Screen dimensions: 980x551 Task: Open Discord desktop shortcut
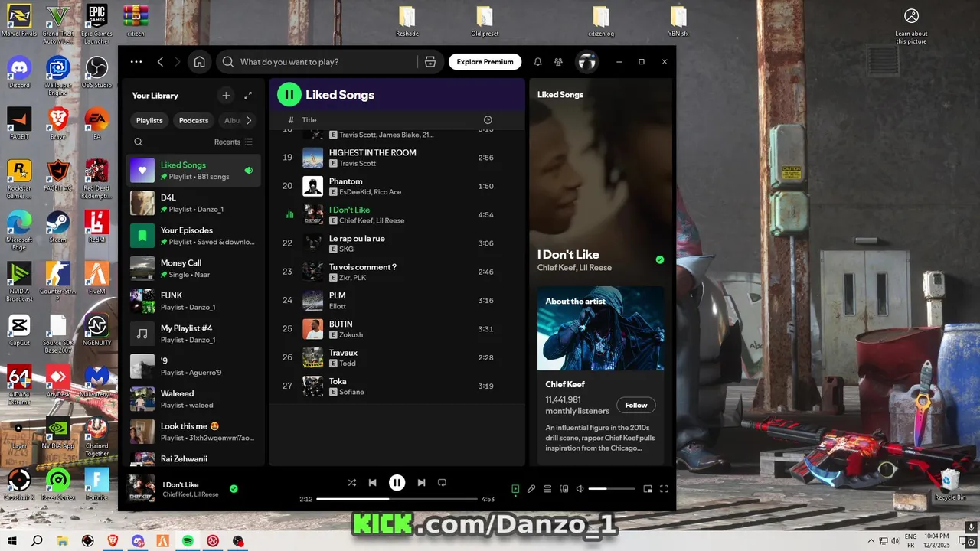click(19, 73)
